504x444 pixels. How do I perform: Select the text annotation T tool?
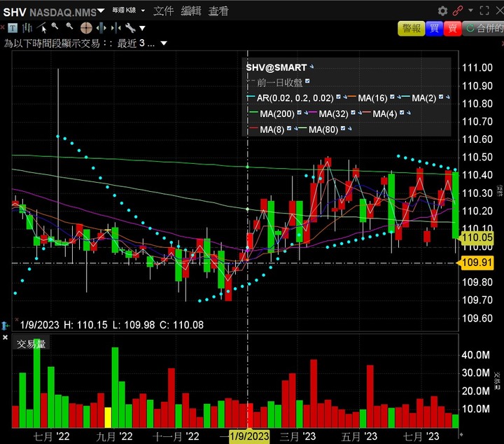coord(13,28)
